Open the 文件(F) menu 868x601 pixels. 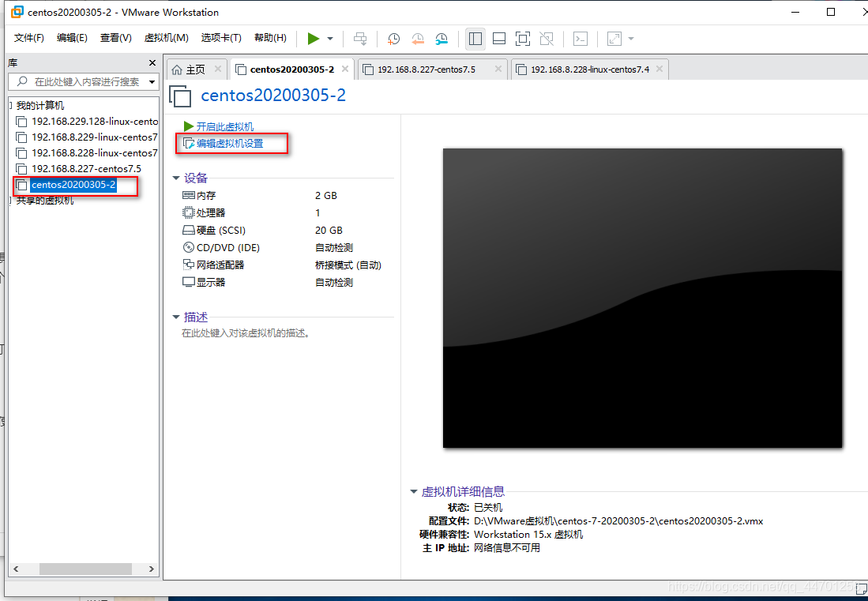[x=28, y=38]
